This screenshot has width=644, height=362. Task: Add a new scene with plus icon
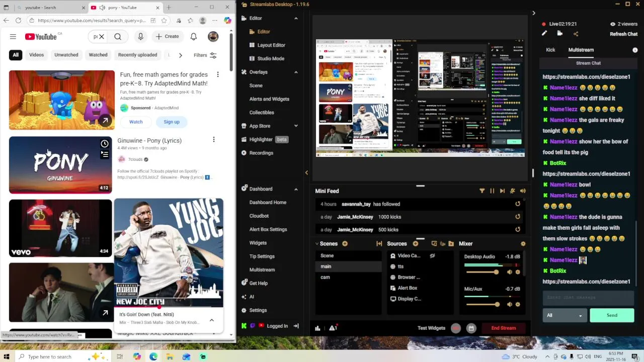[345, 244]
